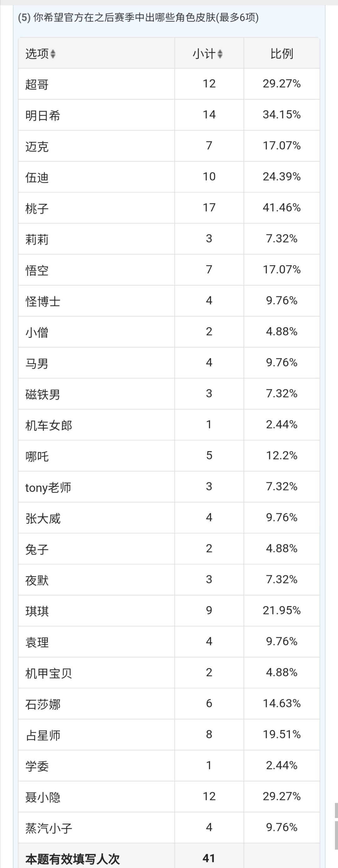
Task: Click the 琪琪 row count of 9
Action: (x=209, y=611)
